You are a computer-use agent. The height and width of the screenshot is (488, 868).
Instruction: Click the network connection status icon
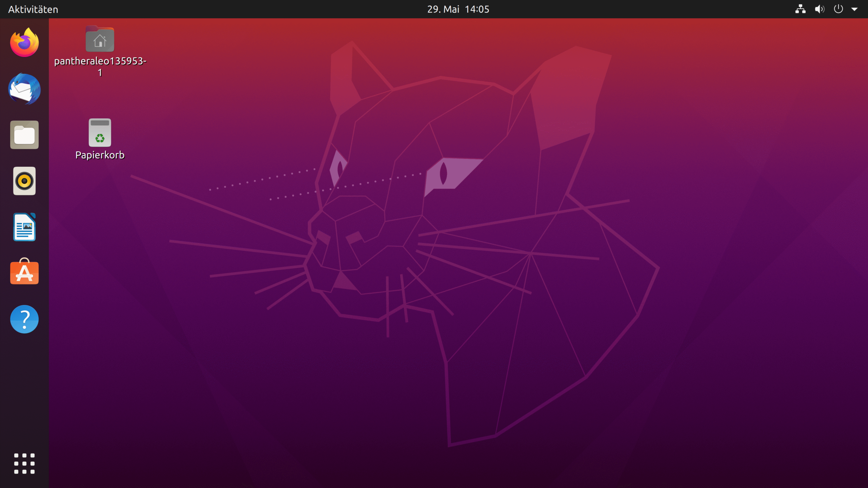pos(800,9)
